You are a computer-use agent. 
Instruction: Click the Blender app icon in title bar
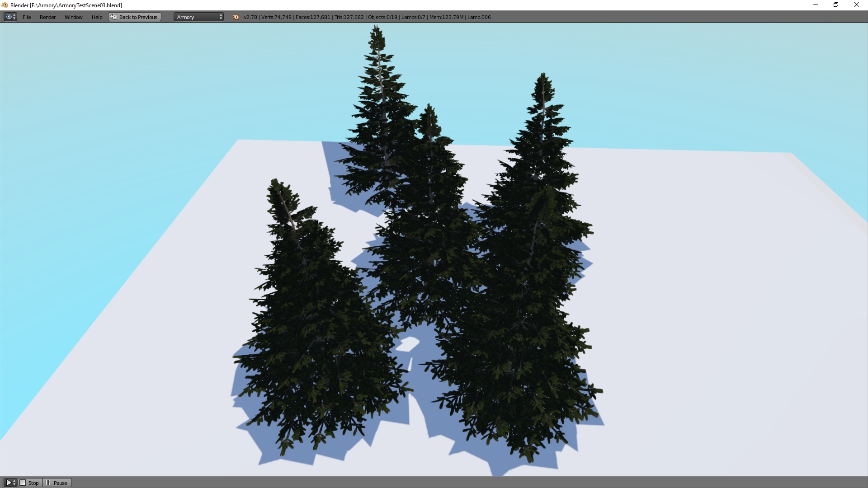5,5
